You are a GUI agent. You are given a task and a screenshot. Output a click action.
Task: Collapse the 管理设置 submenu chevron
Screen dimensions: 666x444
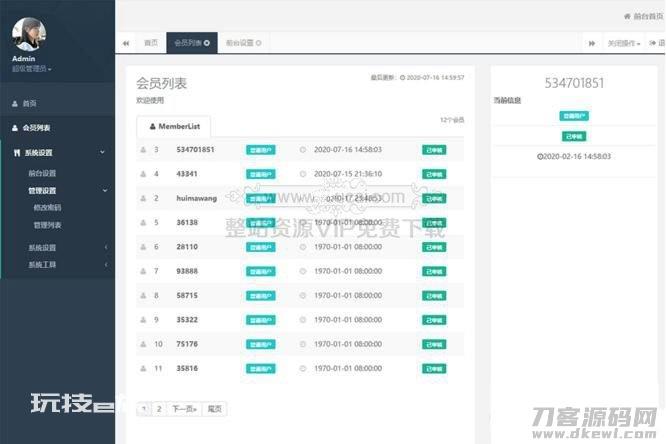point(105,190)
